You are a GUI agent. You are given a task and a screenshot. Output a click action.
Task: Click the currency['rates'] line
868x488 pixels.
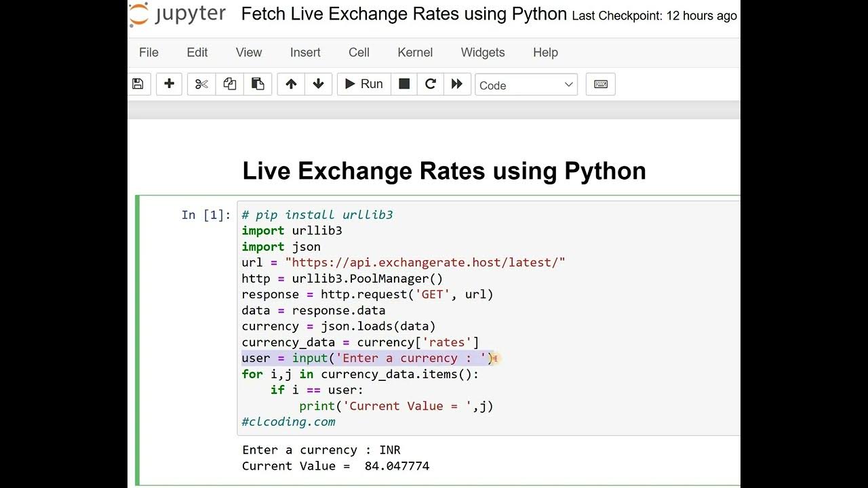(x=360, y=342)
